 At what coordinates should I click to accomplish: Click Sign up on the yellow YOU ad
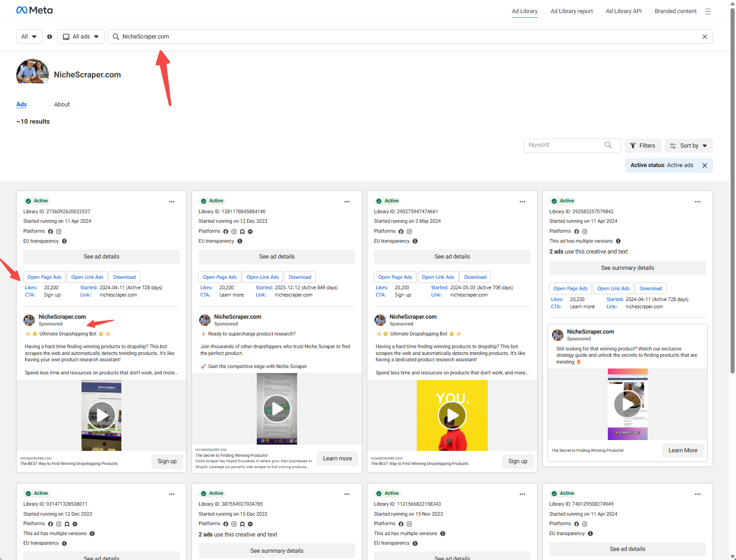518,461
